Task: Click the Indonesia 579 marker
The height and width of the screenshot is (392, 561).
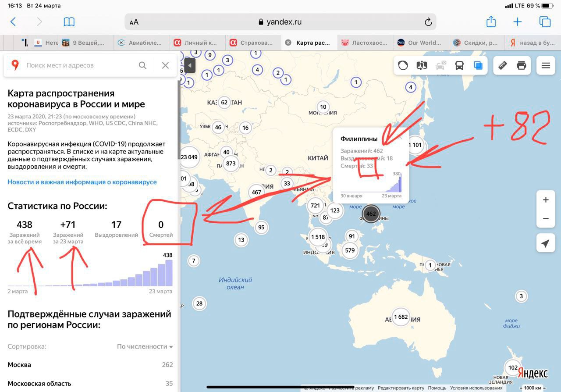Action: (349, 250)
